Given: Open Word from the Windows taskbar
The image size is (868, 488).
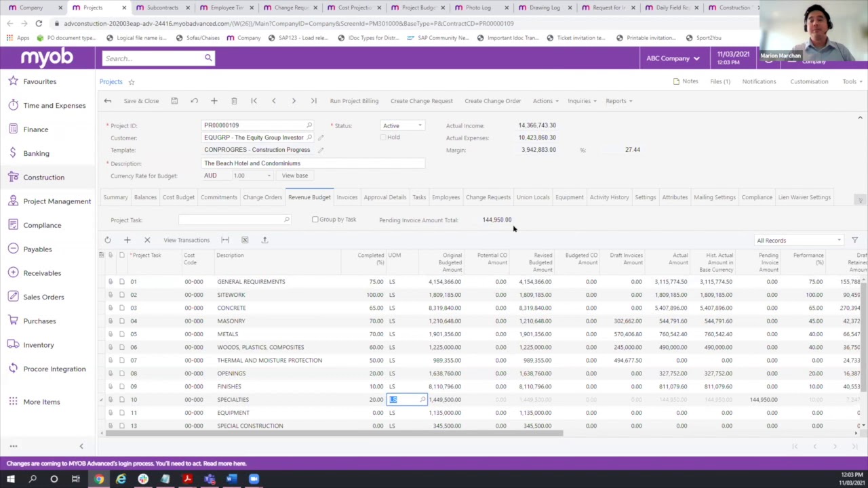Looking at the screenshot, I should click(x=231, y=479).
